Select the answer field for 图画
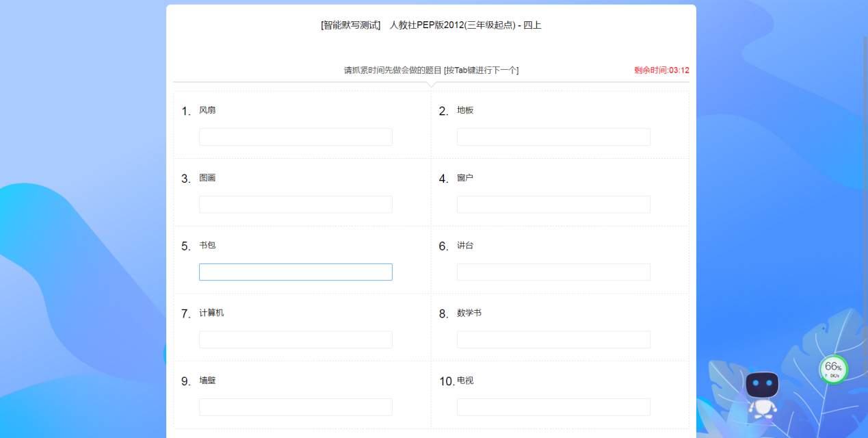The width and height of the screenshot is (868, 438). click(295, 205)
